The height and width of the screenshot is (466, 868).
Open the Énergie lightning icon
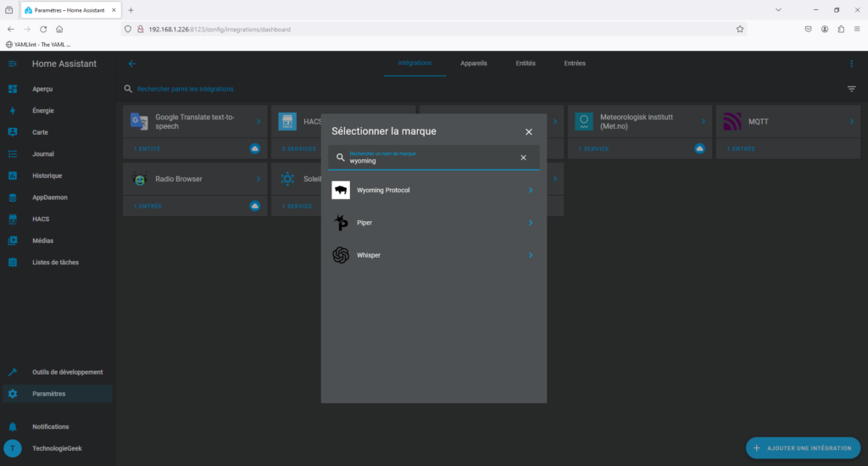coord(13,111)
